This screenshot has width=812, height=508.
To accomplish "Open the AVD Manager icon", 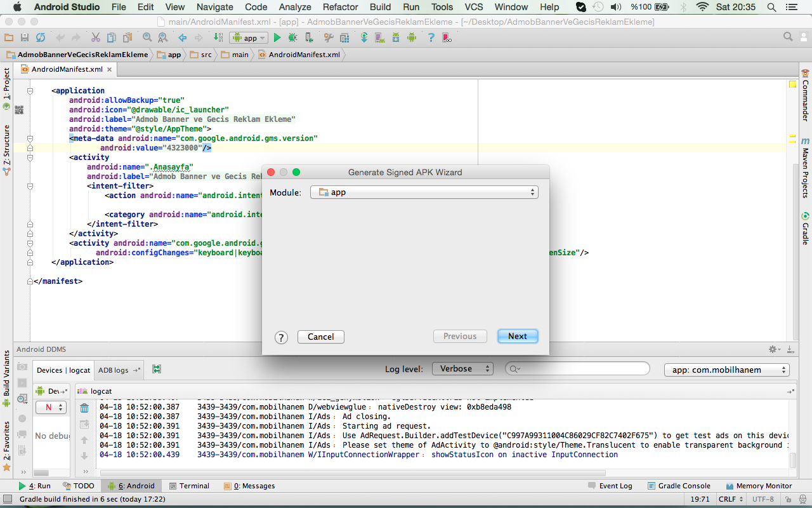I will click(379, 38).
